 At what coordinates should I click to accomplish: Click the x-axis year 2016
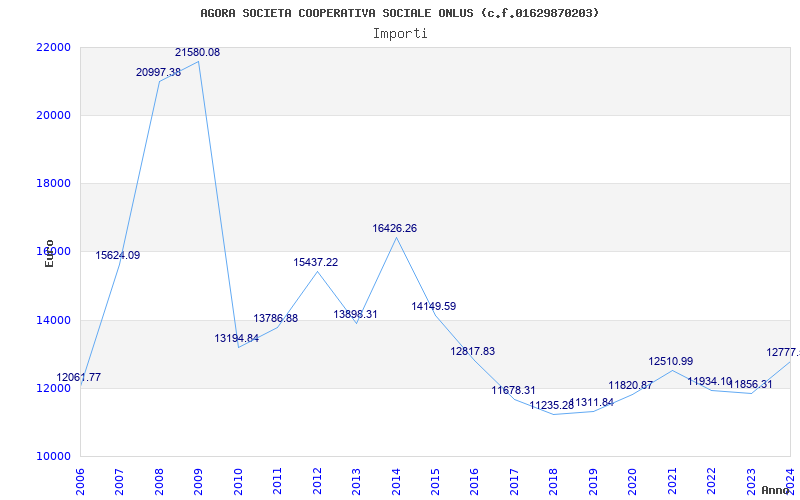[474, 481]
